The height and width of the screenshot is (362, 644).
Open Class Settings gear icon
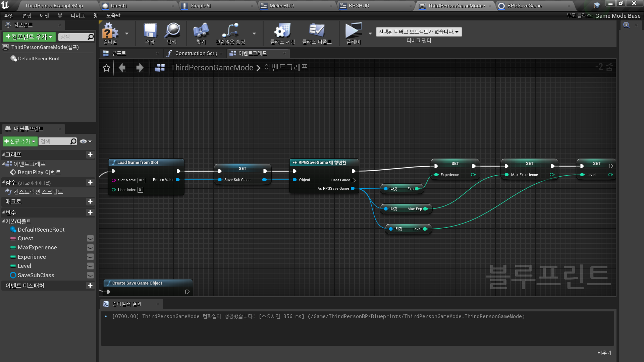click(282, 31)
